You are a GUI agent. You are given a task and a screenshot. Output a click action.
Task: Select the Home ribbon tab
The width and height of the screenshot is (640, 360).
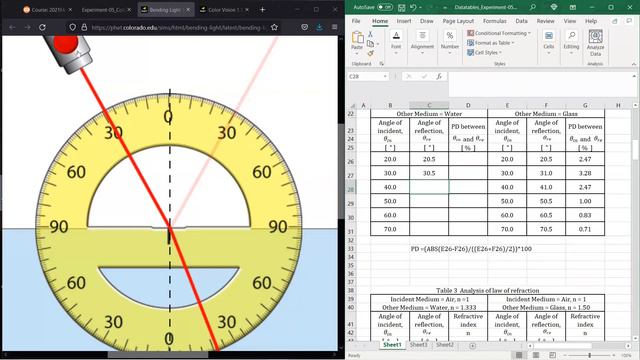click(380, 21)
